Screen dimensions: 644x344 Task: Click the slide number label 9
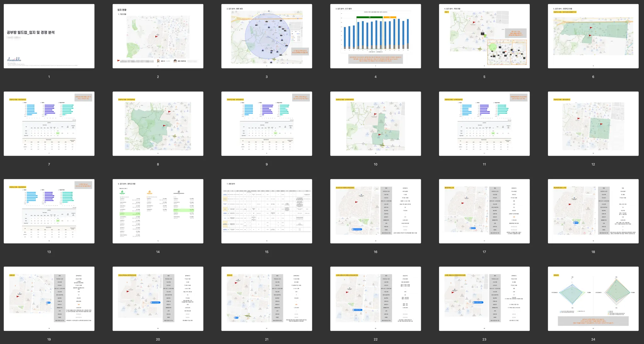point(267,164)
